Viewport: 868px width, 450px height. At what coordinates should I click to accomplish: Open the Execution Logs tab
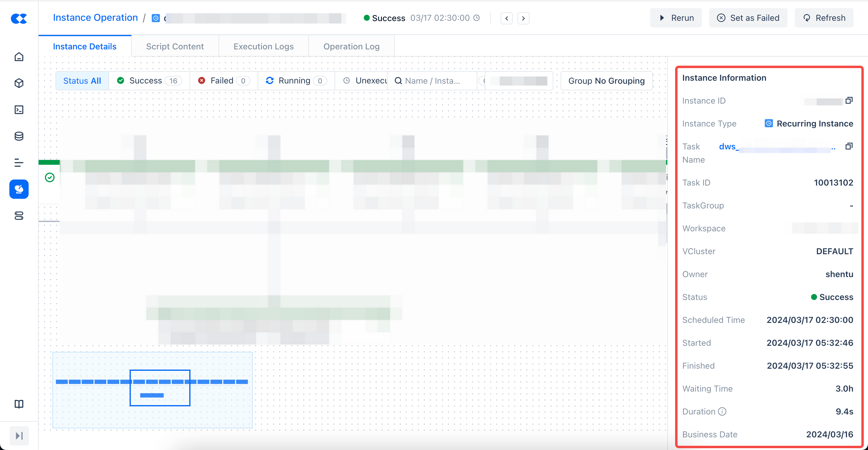click(263, 46)
